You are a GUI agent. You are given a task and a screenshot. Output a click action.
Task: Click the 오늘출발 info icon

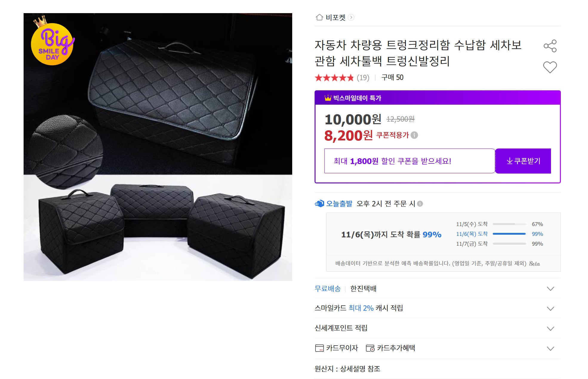[420, 204]
